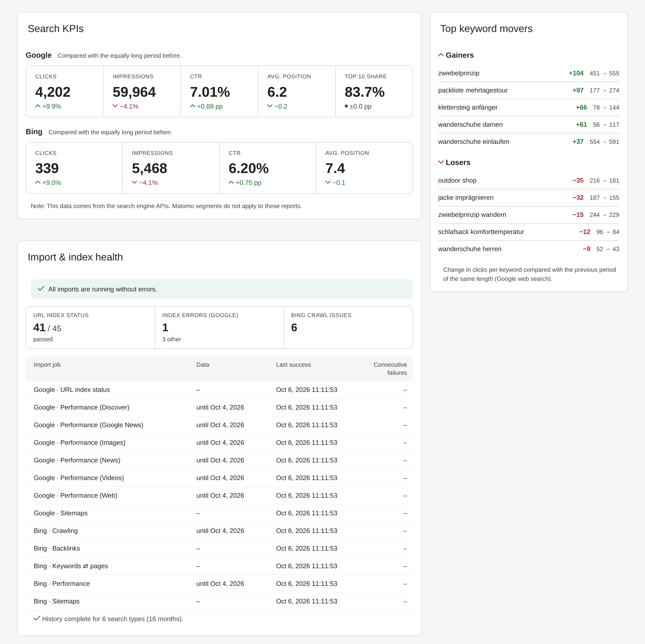Viewport: 645px width, 644px height.
Task: Select the Bing clicks value 339
Action: (47, 168)
